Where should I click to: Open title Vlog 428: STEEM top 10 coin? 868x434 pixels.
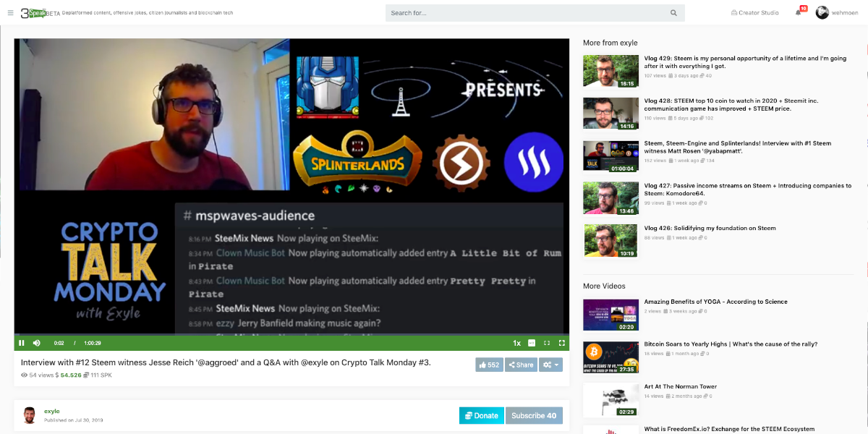pos(731,104)
